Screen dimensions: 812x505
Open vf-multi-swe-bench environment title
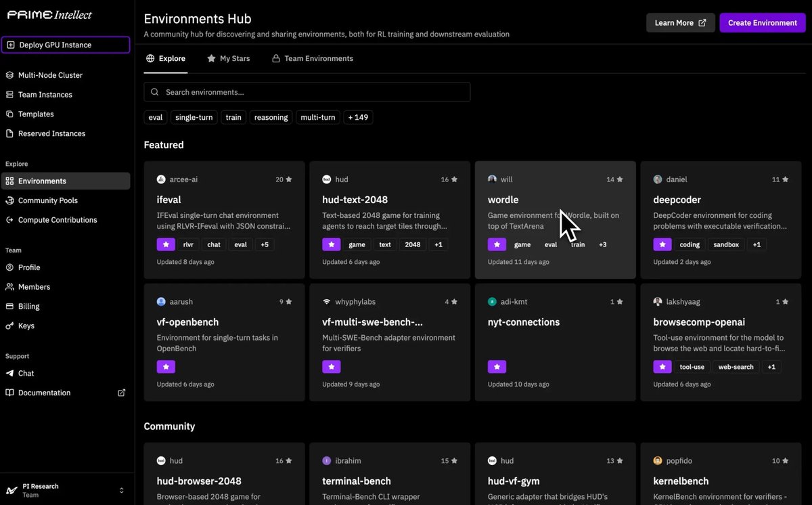[372, 322]
